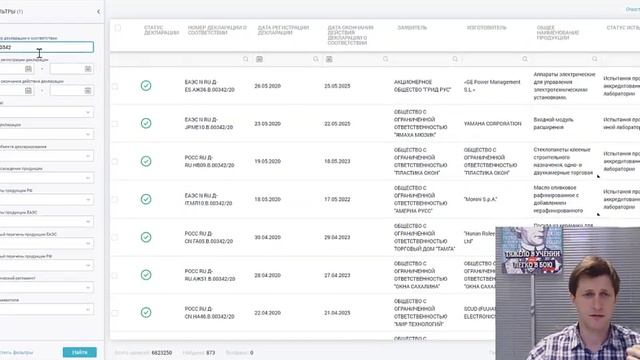Expand the 'объекта декларирования' dropdown

tap(47, 156)
